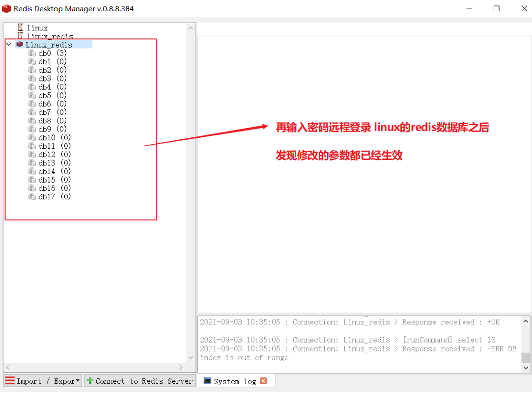
Task: Click the db14 database icon
Action: pos(32,172)
